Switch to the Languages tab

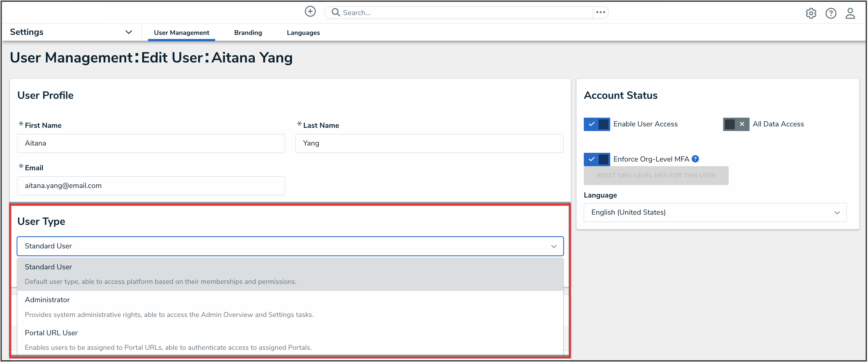(x=303, y=33)
